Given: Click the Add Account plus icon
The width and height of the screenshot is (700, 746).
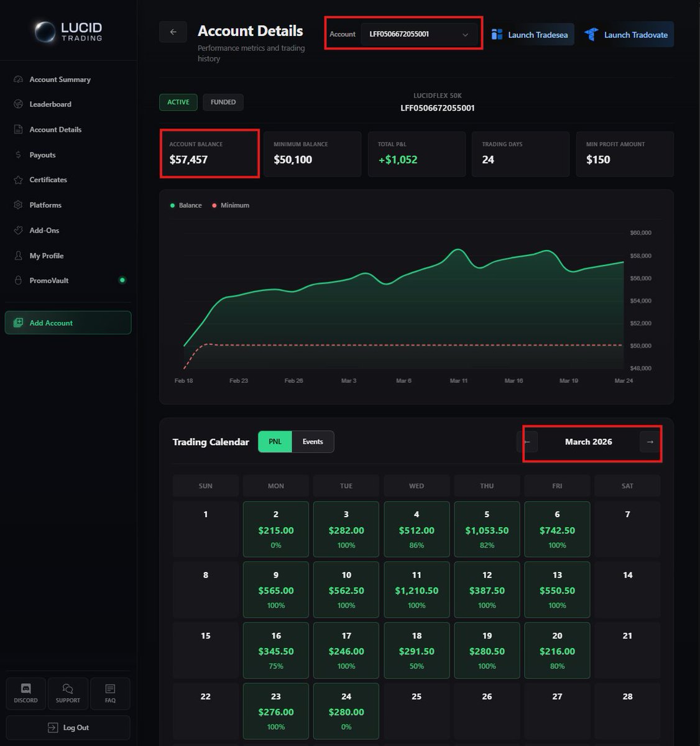Looking at the screenshot, I should pyautogui.click(x=18, y=323).
